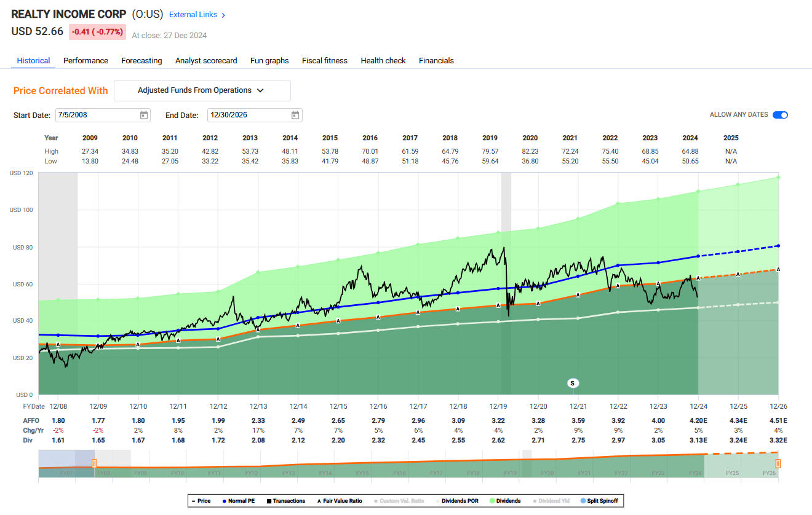Viewport: 812px width, 515px height.
Task: Click the External Links chevron arrow
Action: (223, 15)
